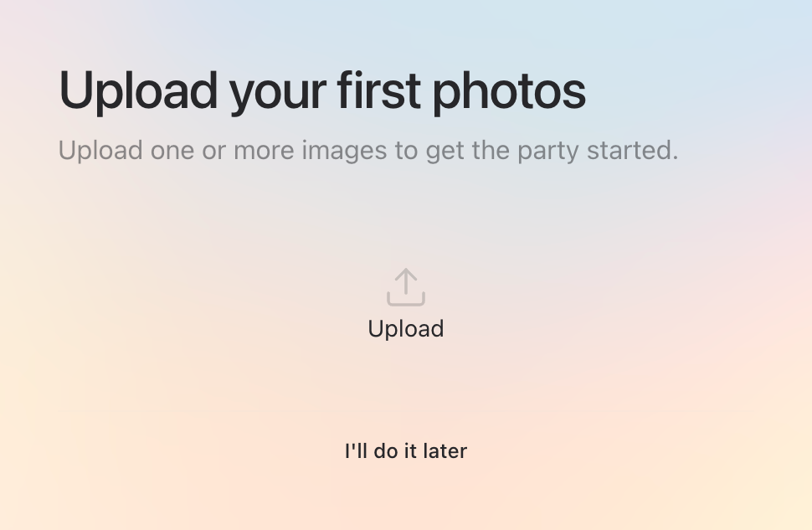Hit the upload tray icon in the center
Viewport: 812px width, 530px height.
point(406,287)
